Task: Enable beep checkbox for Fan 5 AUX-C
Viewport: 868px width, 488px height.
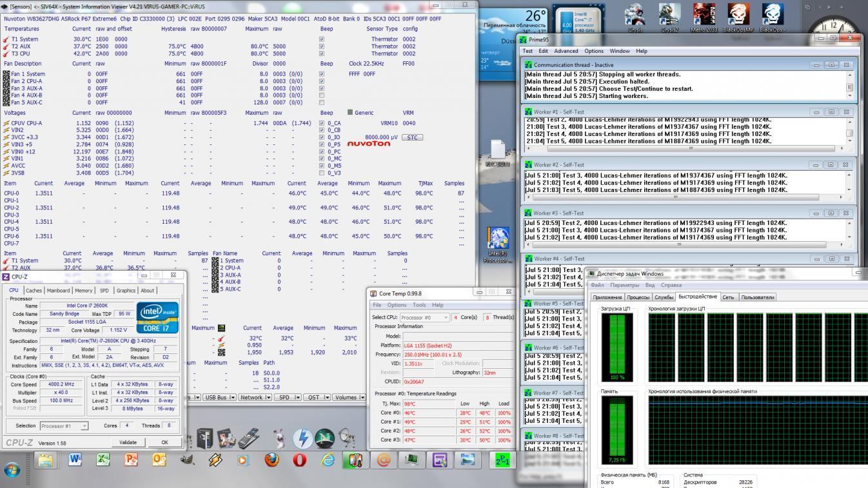Action: pos(322,102)
